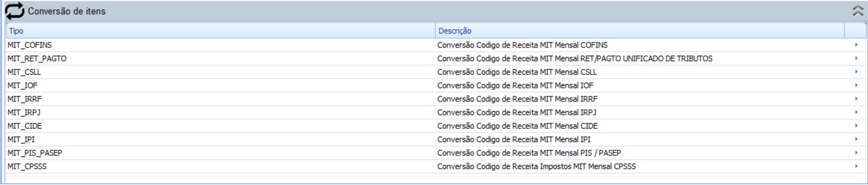
Task: Expand arrow on MIT_CPSSS row
Action: (856, 166)
